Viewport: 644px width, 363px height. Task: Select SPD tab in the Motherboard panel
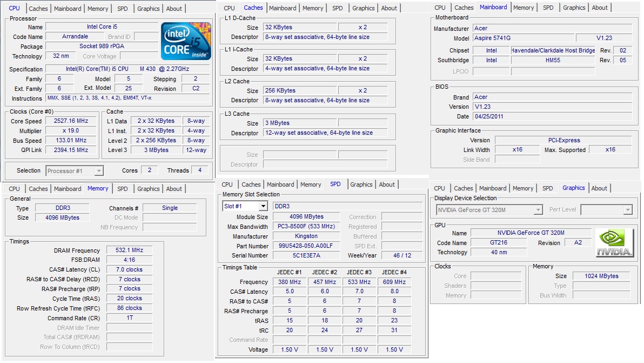[548, 8]
